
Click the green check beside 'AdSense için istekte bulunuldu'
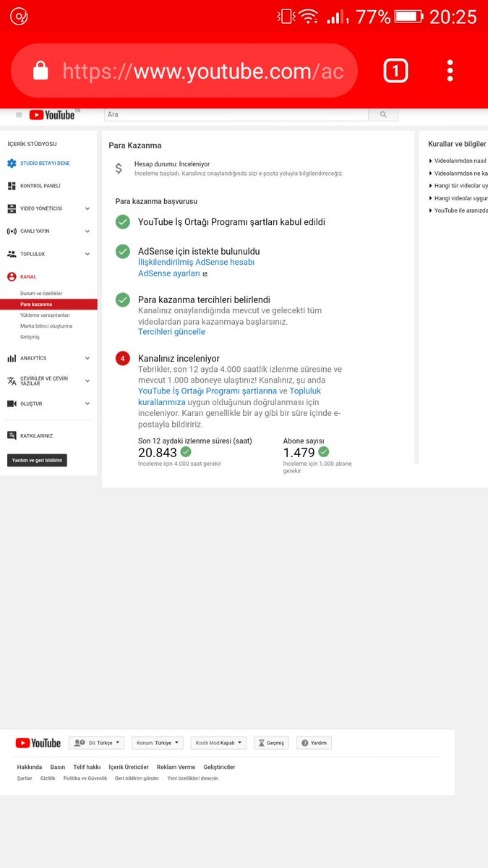tap(123, 251)
